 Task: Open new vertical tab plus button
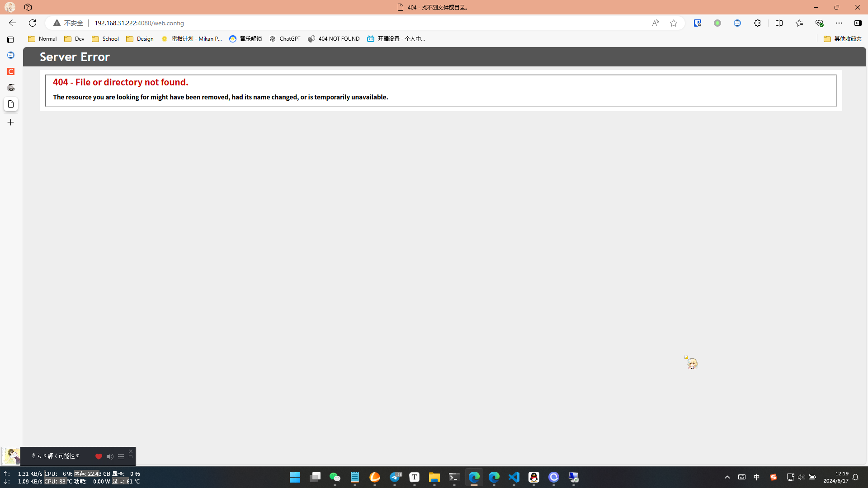11,122
